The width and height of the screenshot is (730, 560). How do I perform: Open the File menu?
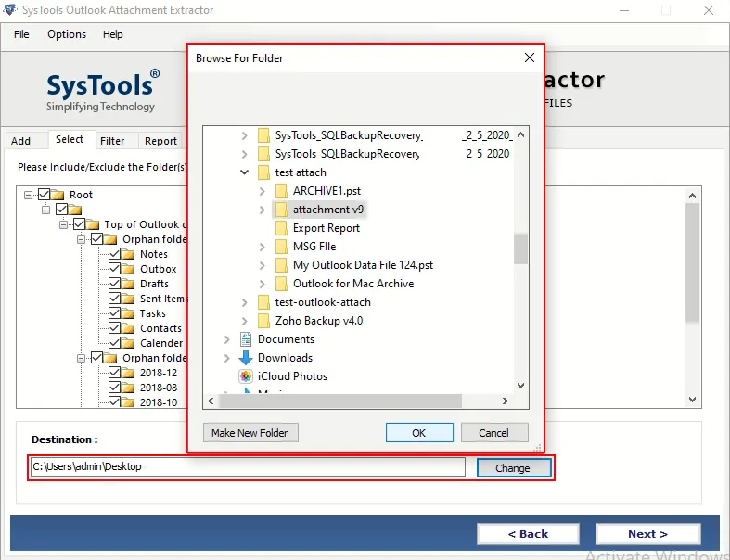pos(21,34)
